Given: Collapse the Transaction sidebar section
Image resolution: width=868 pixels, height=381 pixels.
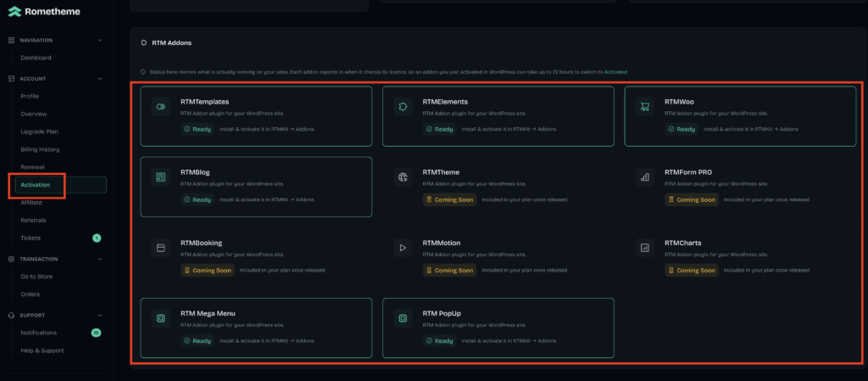Looking at the screenshot, I should [100, 259].
